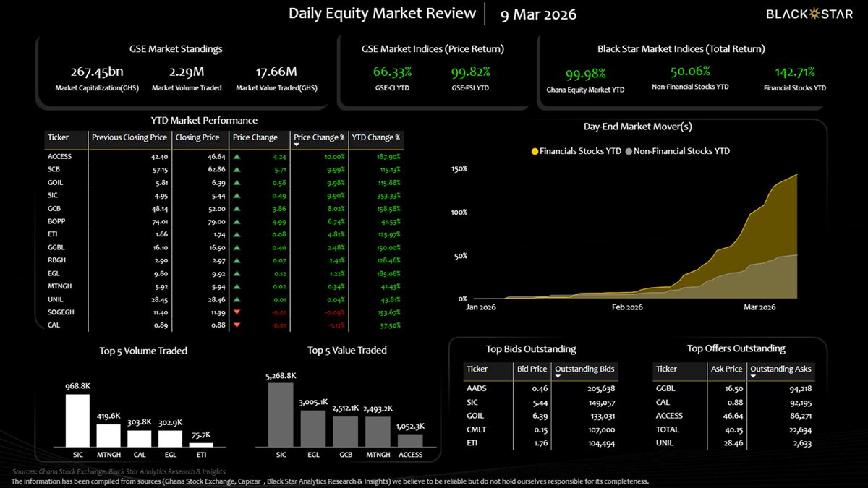Click the green up arrow in RBGH row

(237, 260)
